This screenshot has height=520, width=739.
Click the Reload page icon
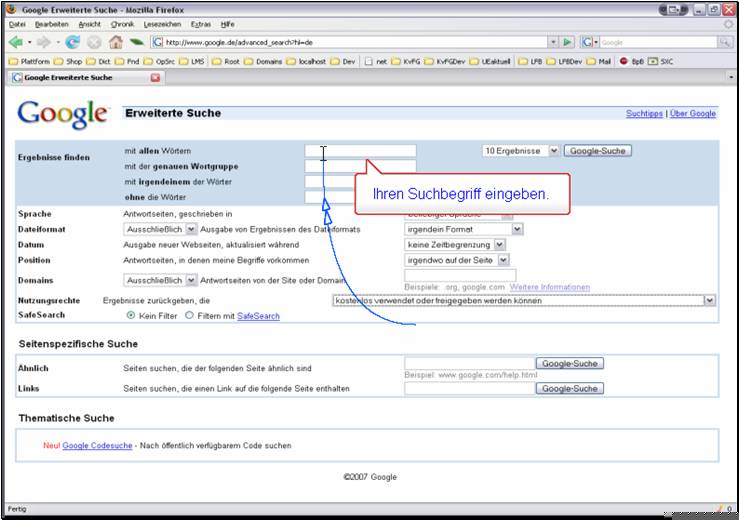tap(73, 43)
